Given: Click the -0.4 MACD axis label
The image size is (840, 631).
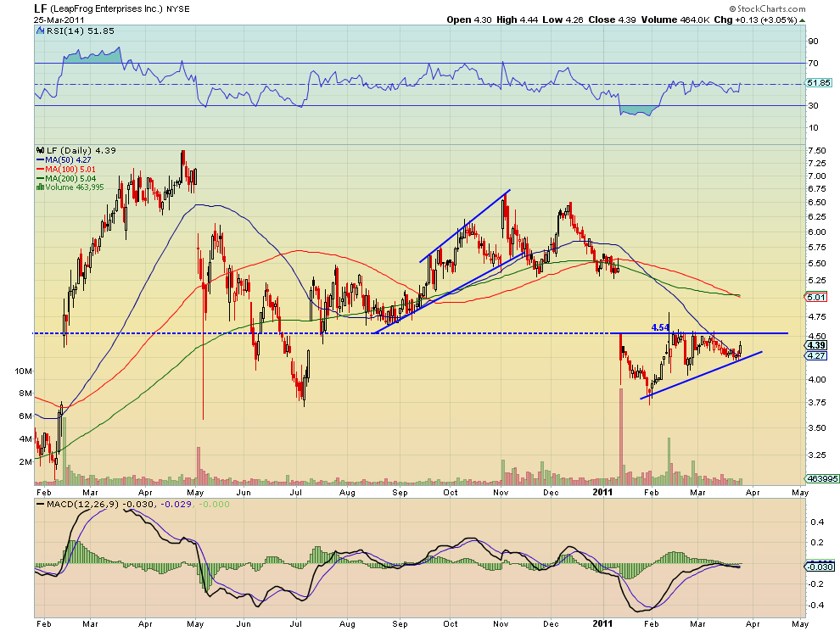Looking at the screenshot, I should click(x=815, y=605).
